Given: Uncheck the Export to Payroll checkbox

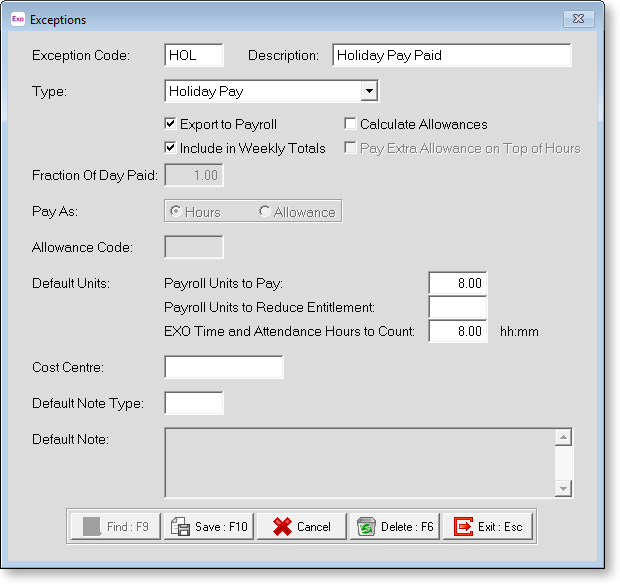Looking at the screenshot, I should tap(171, 125).
